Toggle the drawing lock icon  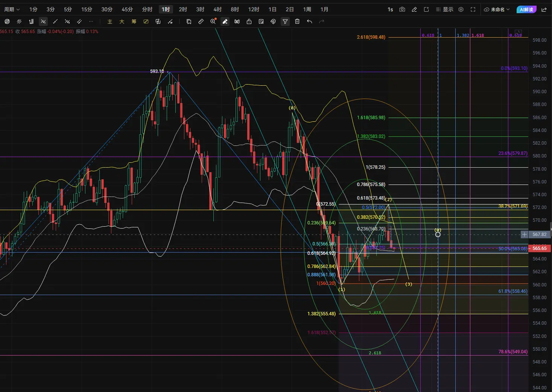coord(249,21)
